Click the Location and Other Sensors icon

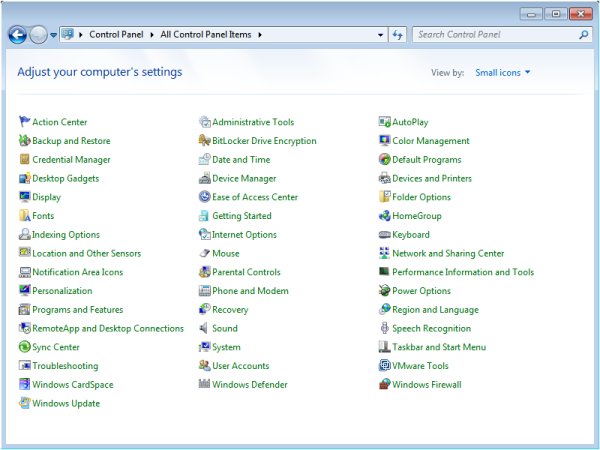click(24, 253)
